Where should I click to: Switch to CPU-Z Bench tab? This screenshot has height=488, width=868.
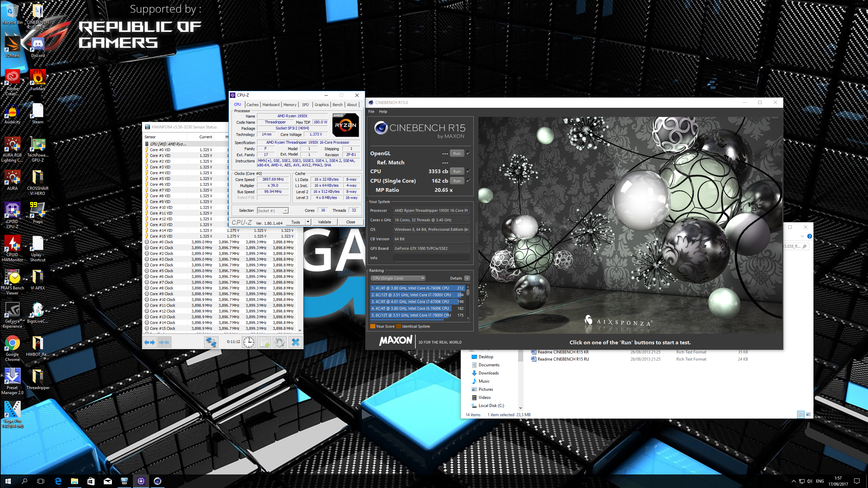click(337, 105)
